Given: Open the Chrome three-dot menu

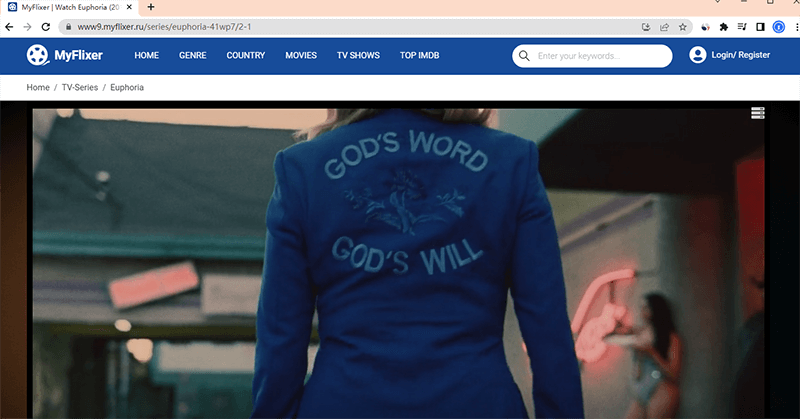Looking at the screenshot, I should pyautogui.click(x=796, y=27).
